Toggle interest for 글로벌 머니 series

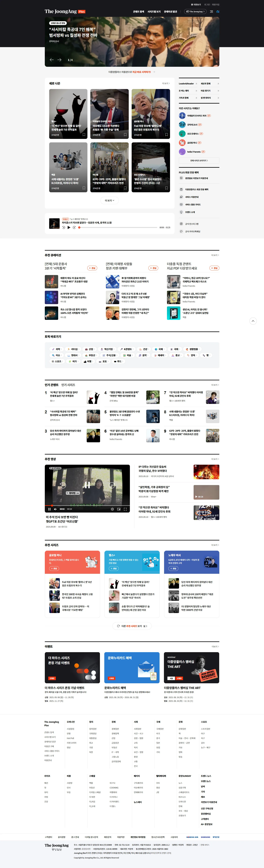click(x=54, y=568)
